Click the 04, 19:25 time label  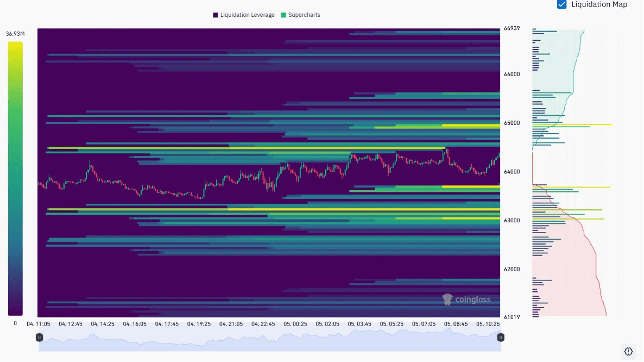199,324
